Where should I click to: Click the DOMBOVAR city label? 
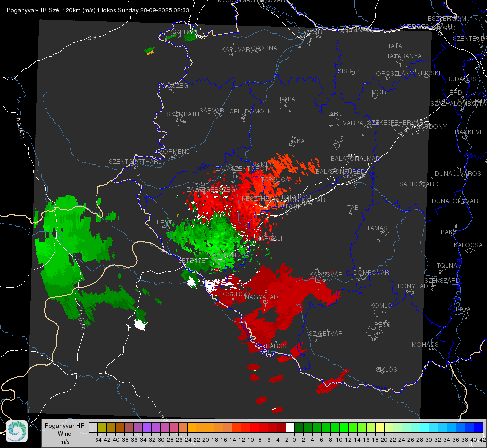[x=371, y=273]
